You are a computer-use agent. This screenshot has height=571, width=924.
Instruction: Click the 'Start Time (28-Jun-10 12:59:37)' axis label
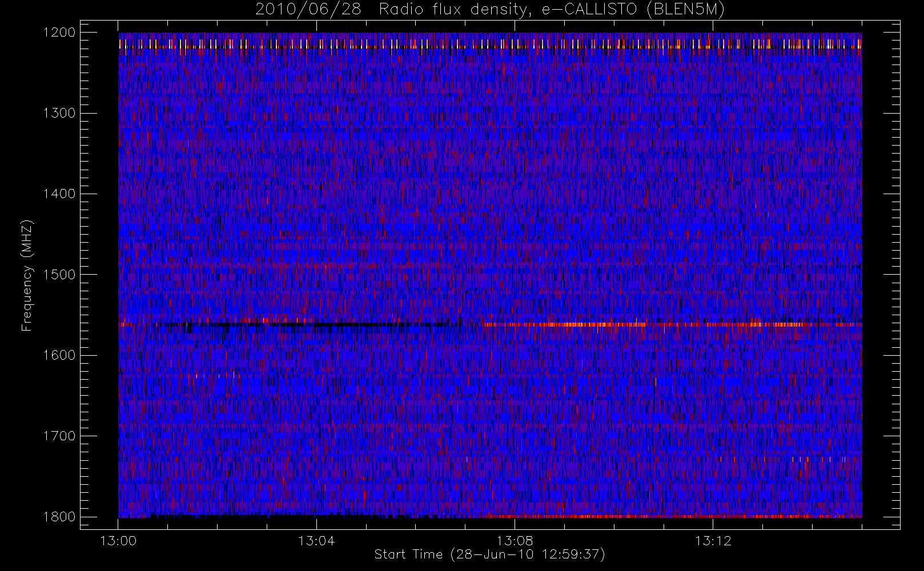pyautogui.click(x=489, y=554)
